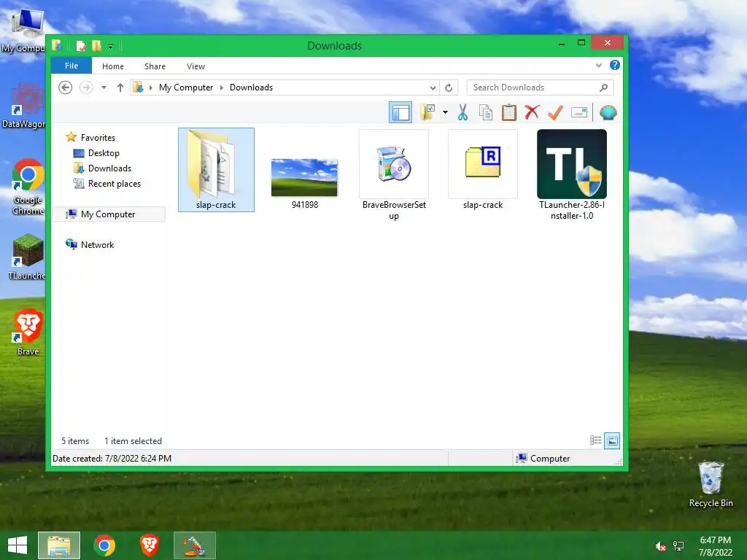
Task: Select the DataWagon desktop shortcut
Action: click(x=24, y=106)
